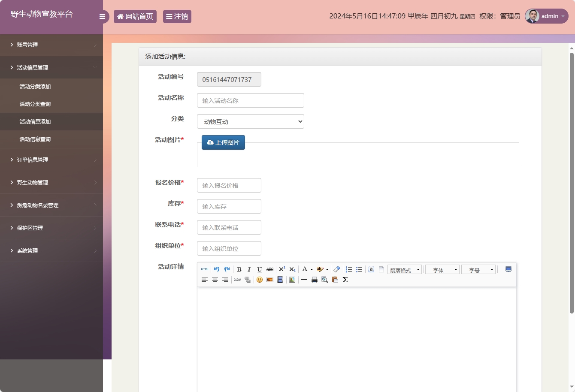Open 活动信息查询 in the sidebar
Screen dimensions: 575x392
point(35,139)
